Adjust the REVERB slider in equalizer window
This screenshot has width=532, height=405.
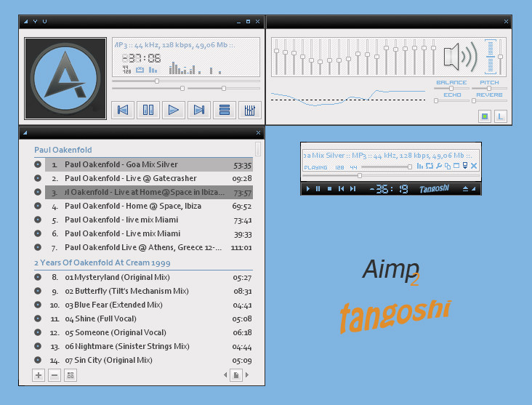pyautogui.click(x=489, y=100)
